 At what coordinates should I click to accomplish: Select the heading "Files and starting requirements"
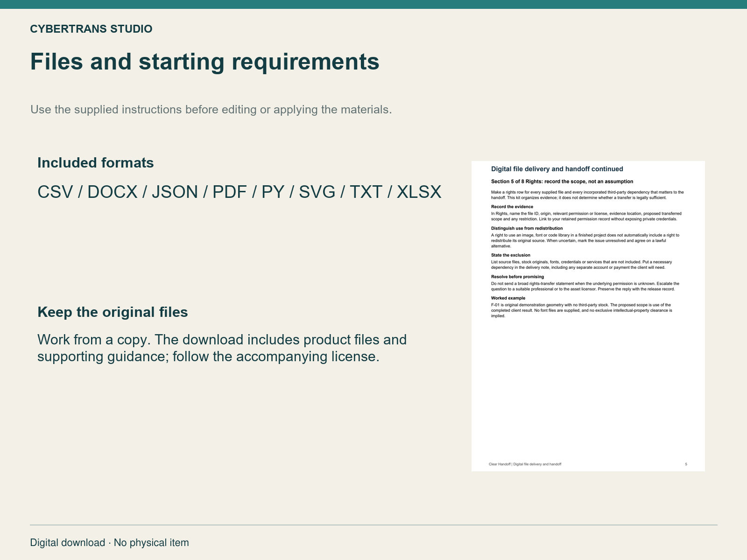[x=204, y=62]
